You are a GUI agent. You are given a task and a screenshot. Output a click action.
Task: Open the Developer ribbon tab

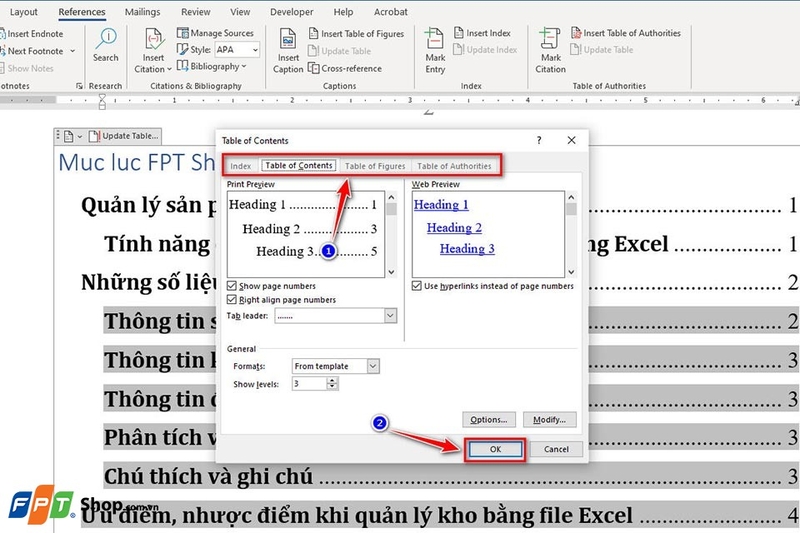point(291,12)
